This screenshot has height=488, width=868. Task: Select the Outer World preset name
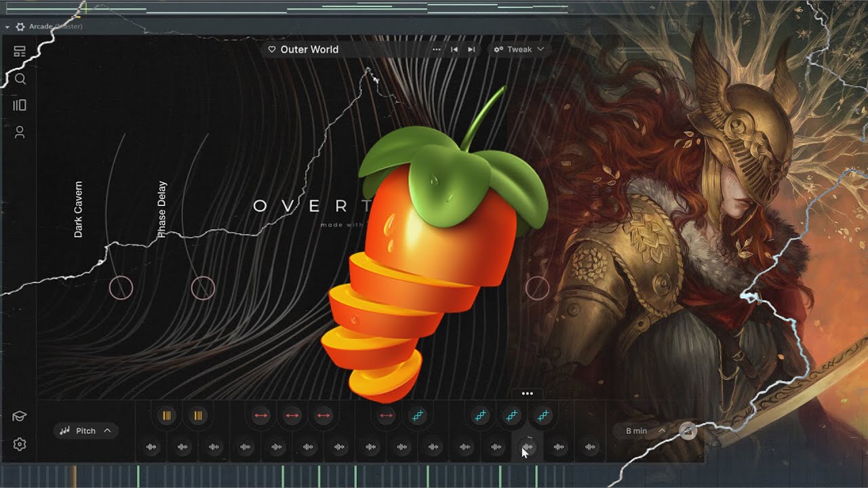click(x=309, y=49)
